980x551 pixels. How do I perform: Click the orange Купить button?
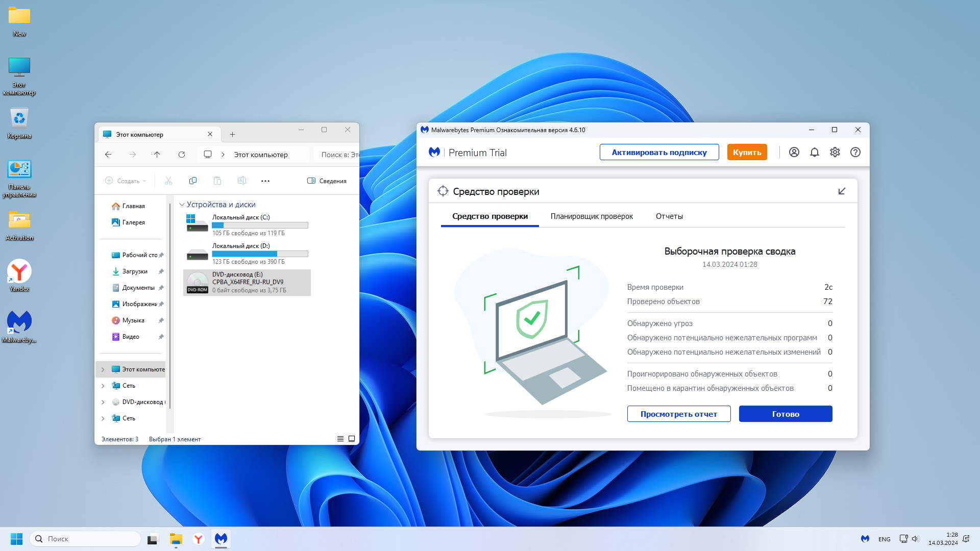pyautogui.click(x=746, y=152)
